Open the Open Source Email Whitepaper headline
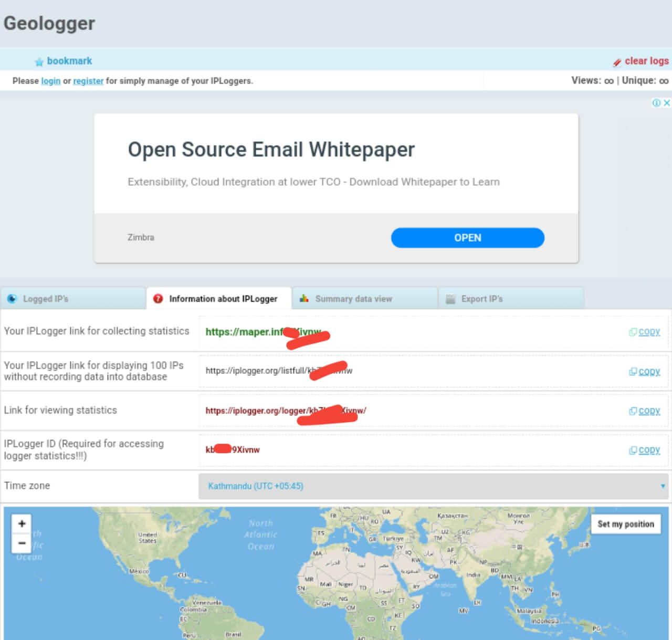The image size is (672, 640). pyautogui.click(x=271, y=150)
